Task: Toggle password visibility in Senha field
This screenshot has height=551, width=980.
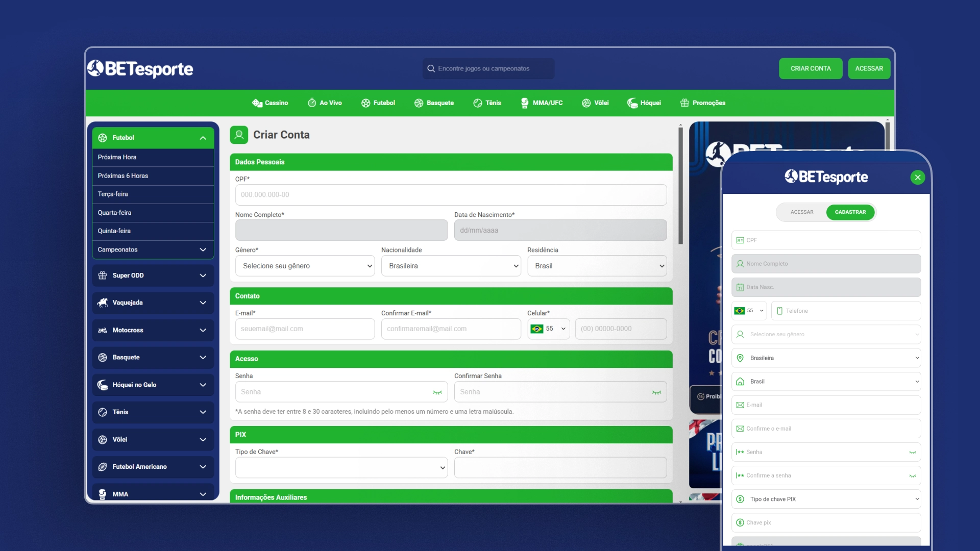Action: point(437,392)
